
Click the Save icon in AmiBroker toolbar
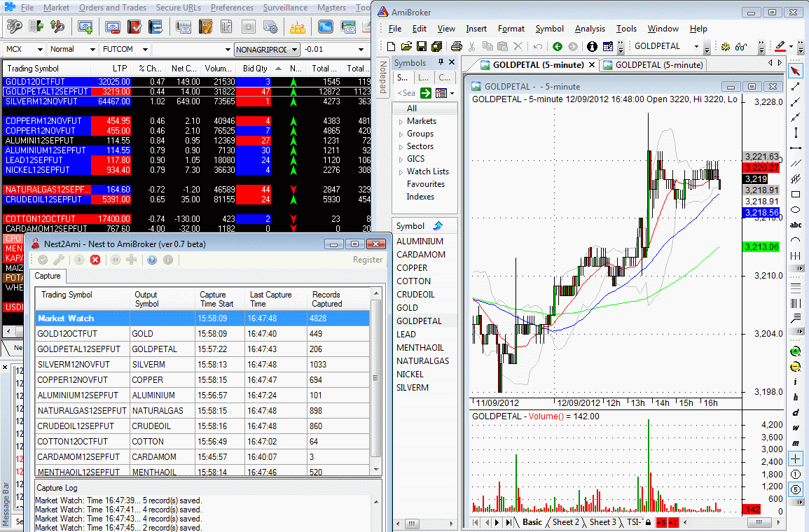coord(422,46)
